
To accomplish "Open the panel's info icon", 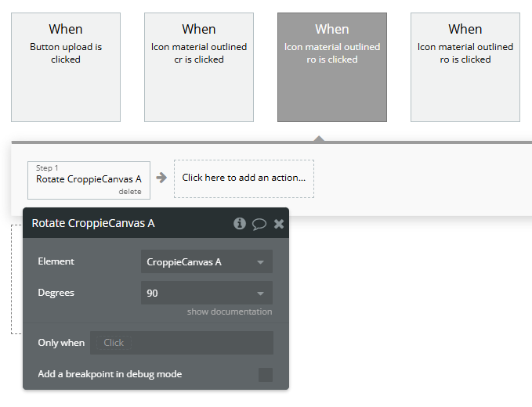I will (240, 224).
